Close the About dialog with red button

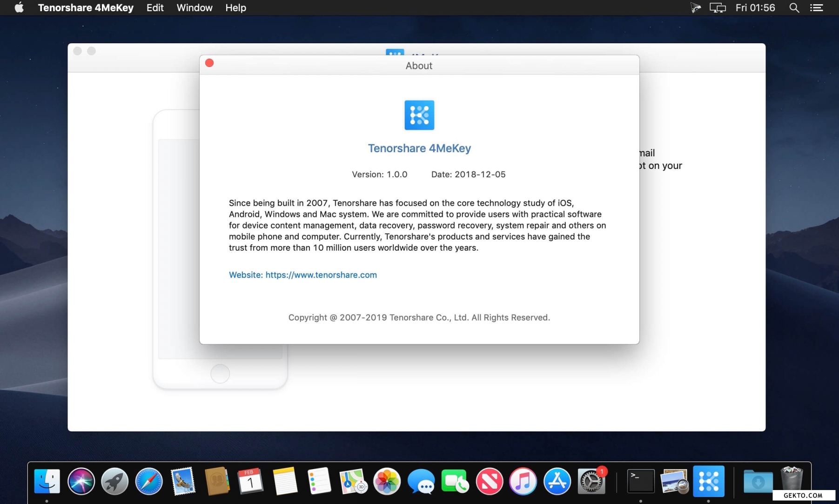click(209, 63)
